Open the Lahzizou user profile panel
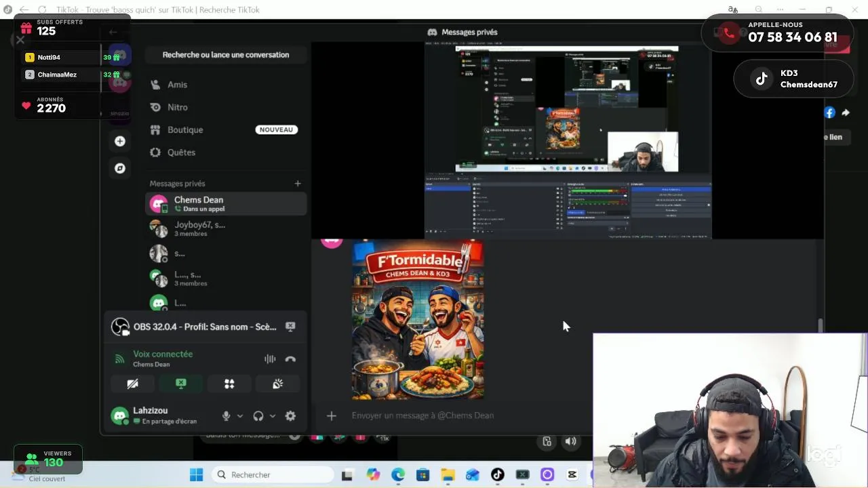Screen dimensions: 868x488 161,415
